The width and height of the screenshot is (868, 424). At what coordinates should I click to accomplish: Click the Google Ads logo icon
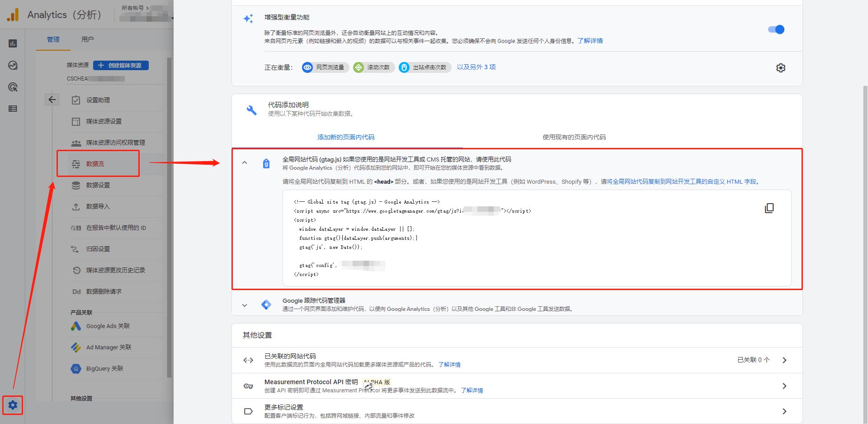(76, 326)
